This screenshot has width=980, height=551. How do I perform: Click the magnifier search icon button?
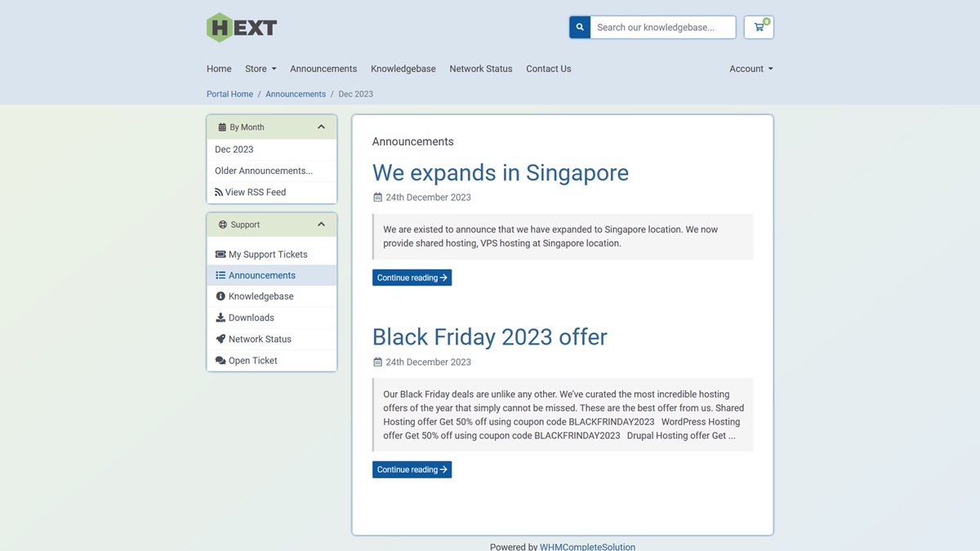coord(580,28)
